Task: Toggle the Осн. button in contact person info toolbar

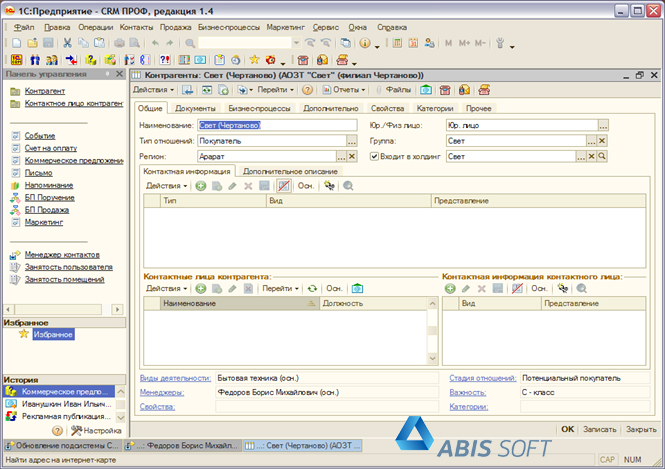Action: tap(539, 288)
